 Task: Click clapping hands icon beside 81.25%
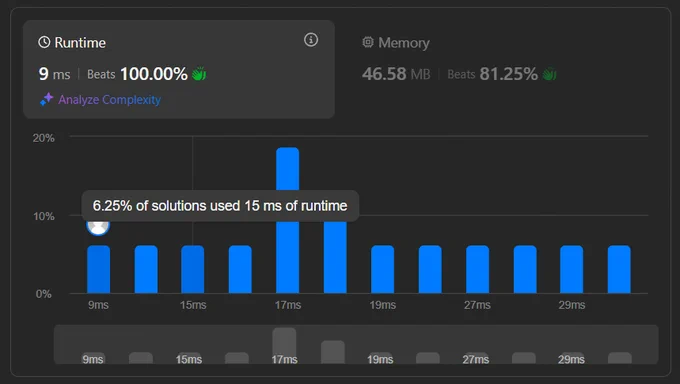(x=549, y=74)
